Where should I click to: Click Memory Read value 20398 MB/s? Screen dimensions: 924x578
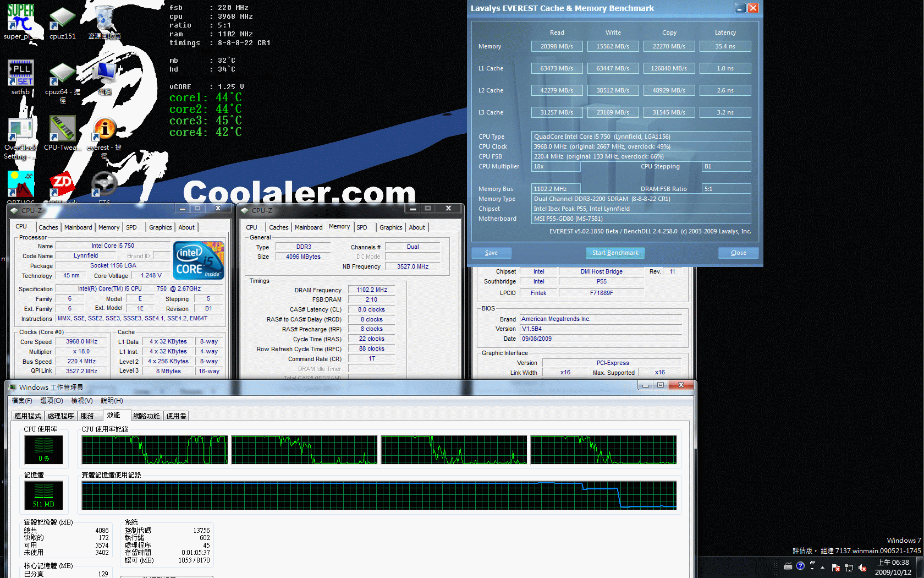click(557, 47)
